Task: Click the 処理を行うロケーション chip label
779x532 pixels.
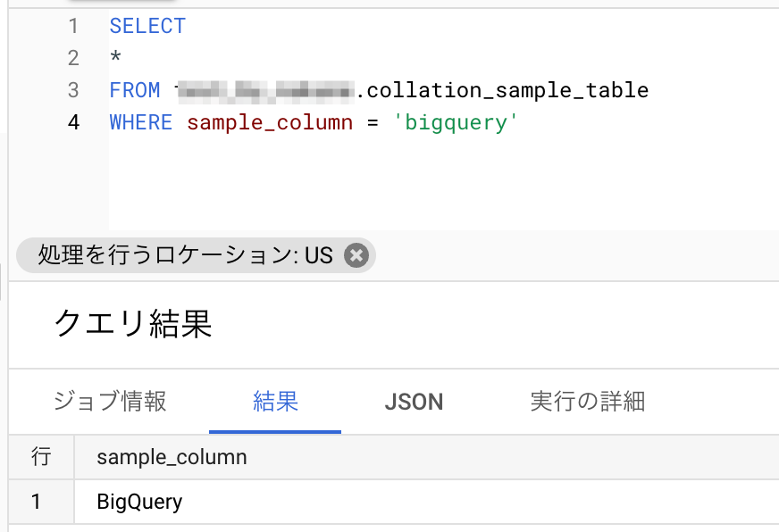Action: [x=185, y=255]
